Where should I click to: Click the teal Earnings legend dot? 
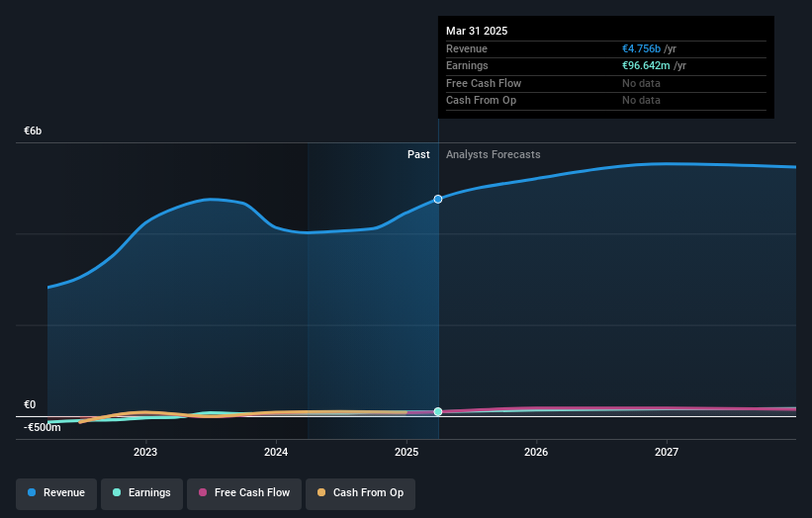tap(117, 492)
